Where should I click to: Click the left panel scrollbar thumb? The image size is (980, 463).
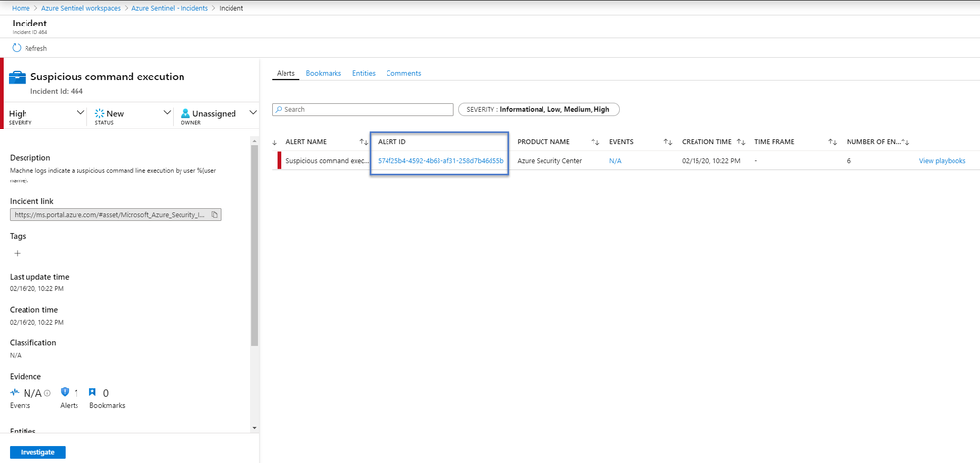(254, 243)
